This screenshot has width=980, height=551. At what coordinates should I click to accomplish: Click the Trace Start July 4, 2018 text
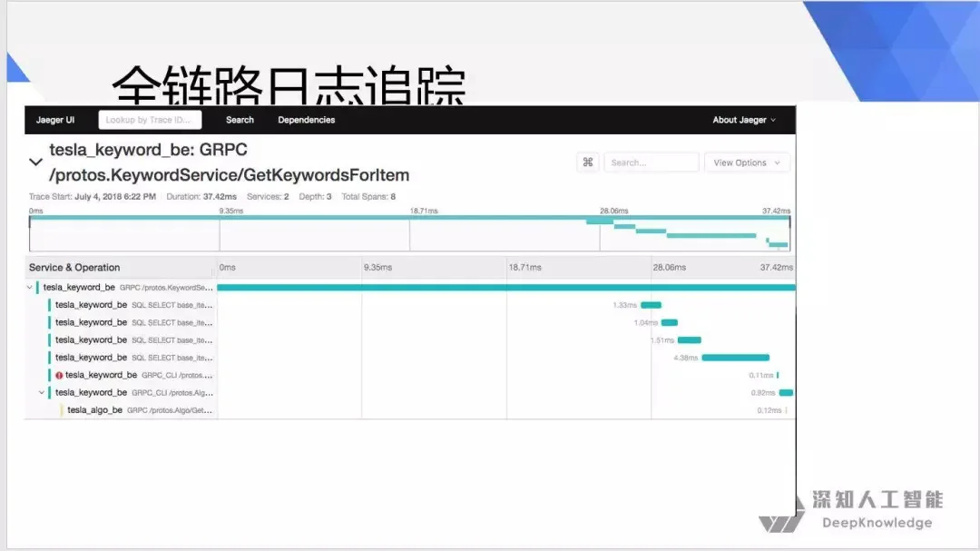[93, 196]
